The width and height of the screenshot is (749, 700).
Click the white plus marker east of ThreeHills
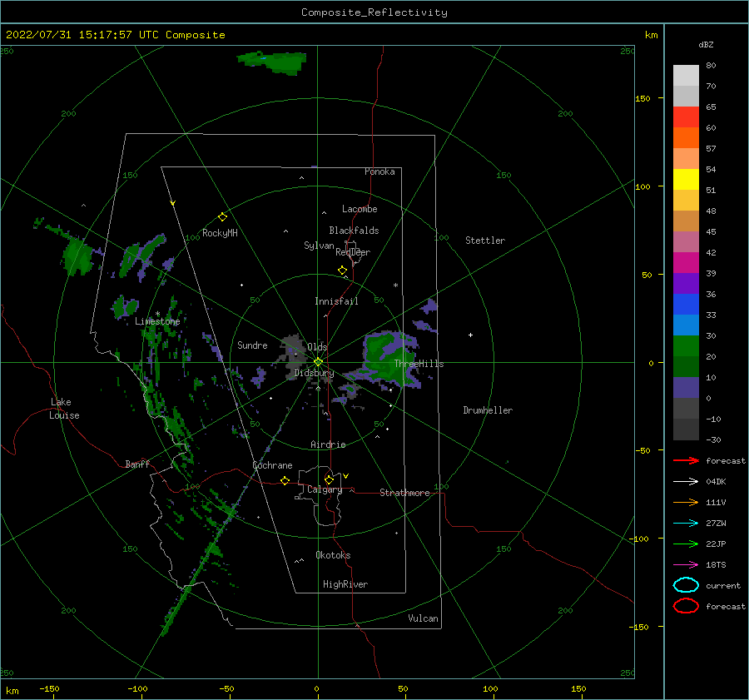[x=470, y=335]
